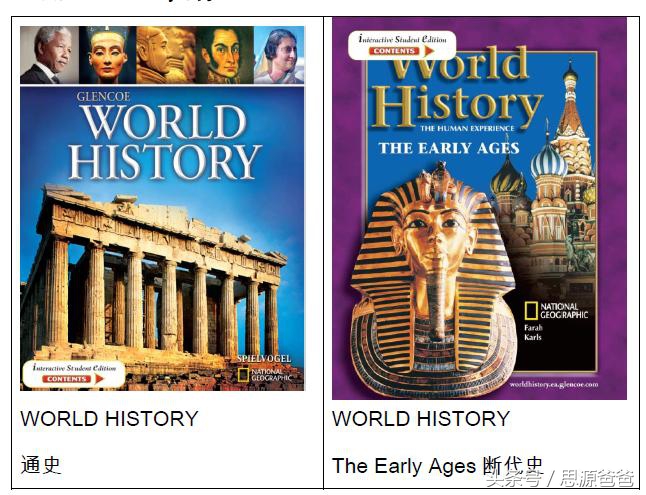Click the SPIELVOGEL author name

tap(264, 359)
